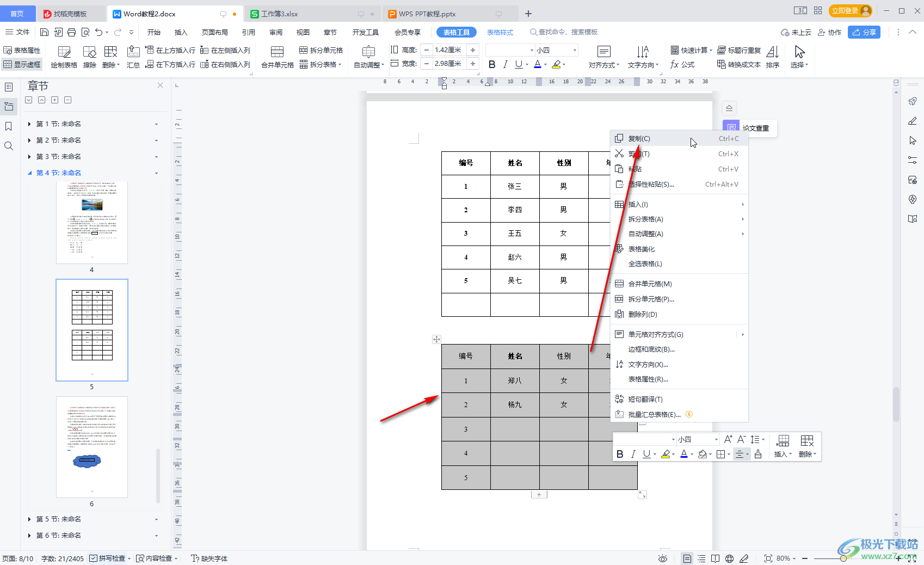Image resolution: width=924 pixels, height=565 pixels.
Task: Click the add row plus button below table
Action: coord(539,494)
